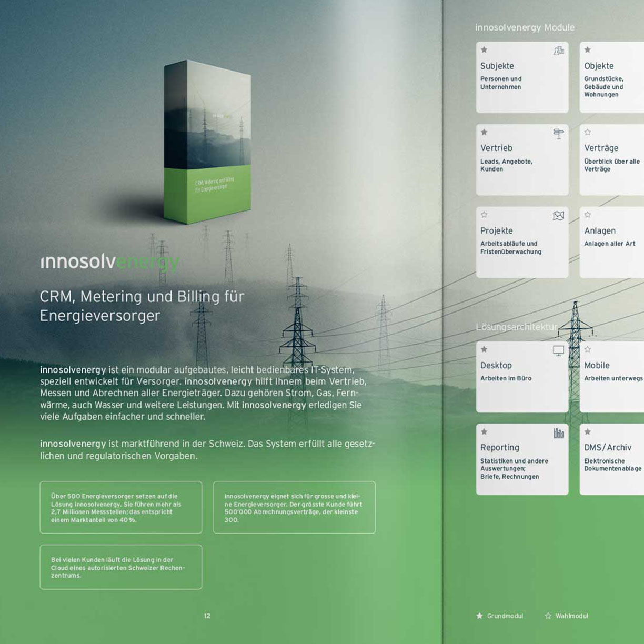Click the "innosolvenergy Module" section heading
The width and height of the screenshot is (644, 644).
[x=525, y=27]
